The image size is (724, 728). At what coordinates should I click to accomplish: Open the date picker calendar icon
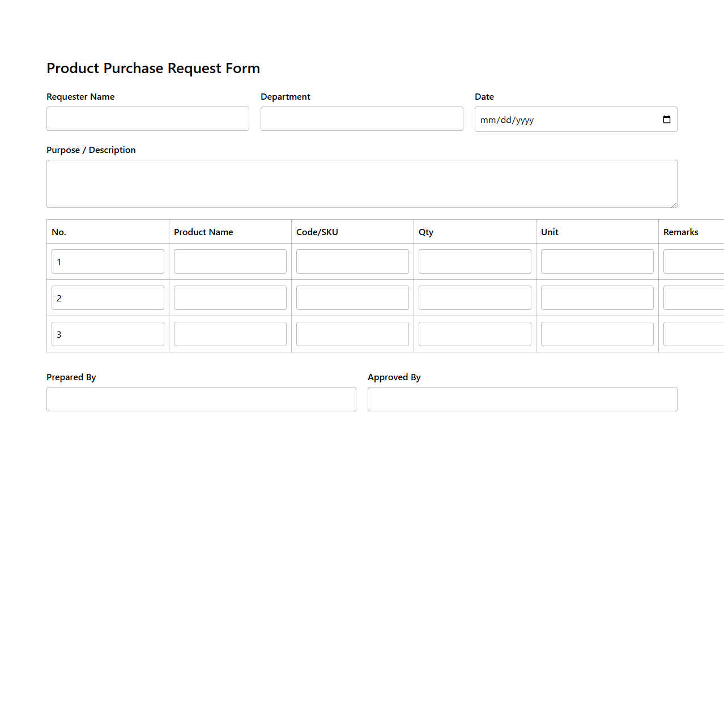pyautogui.click(x=666, y=120)
